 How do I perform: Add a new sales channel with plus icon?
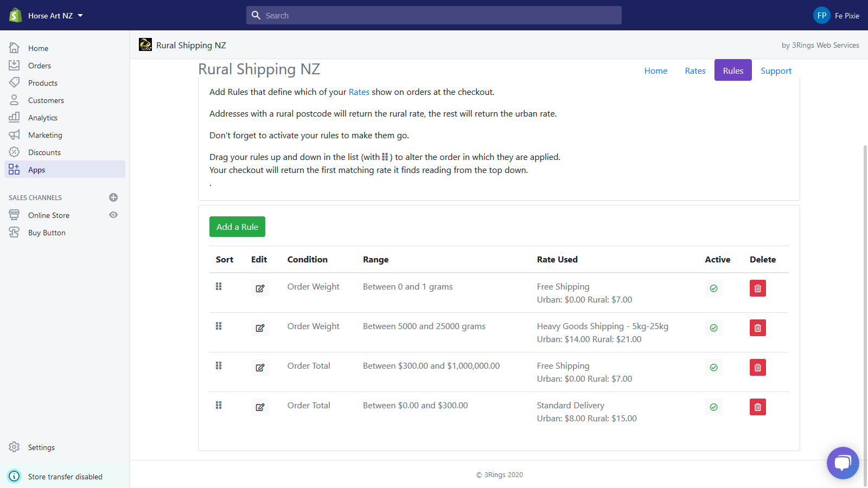click(113, 197)
